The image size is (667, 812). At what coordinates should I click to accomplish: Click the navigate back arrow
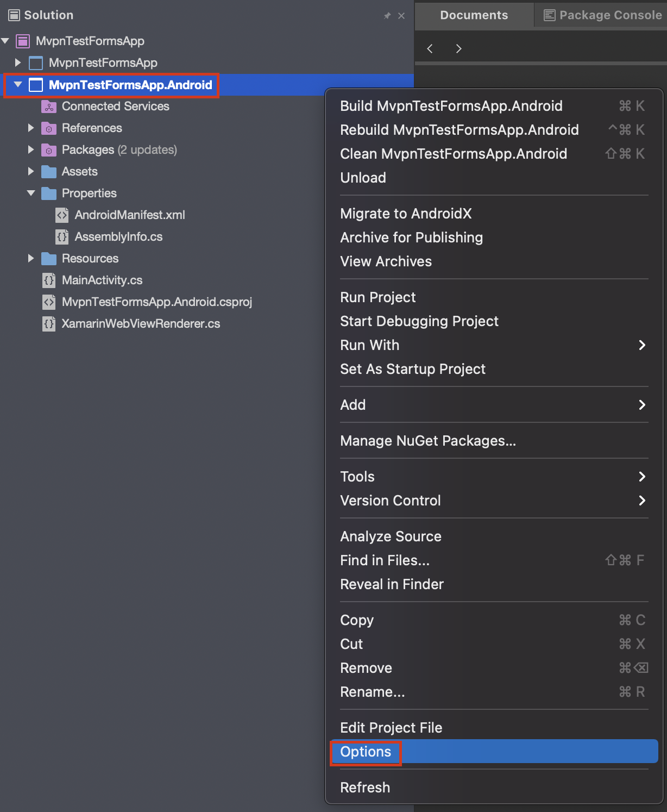point(430,49)
